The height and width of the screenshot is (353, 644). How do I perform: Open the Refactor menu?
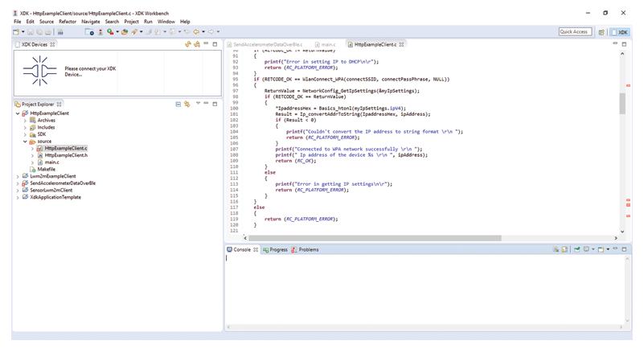(68, 22)
